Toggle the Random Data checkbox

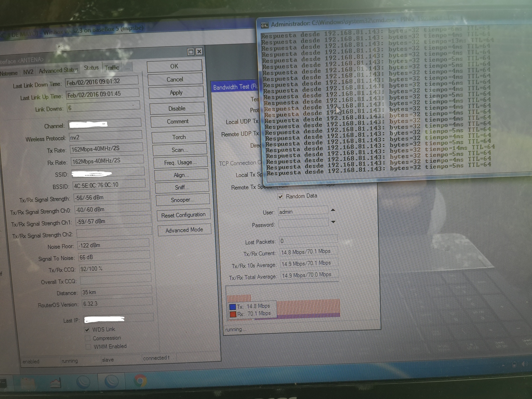[280, 197]
